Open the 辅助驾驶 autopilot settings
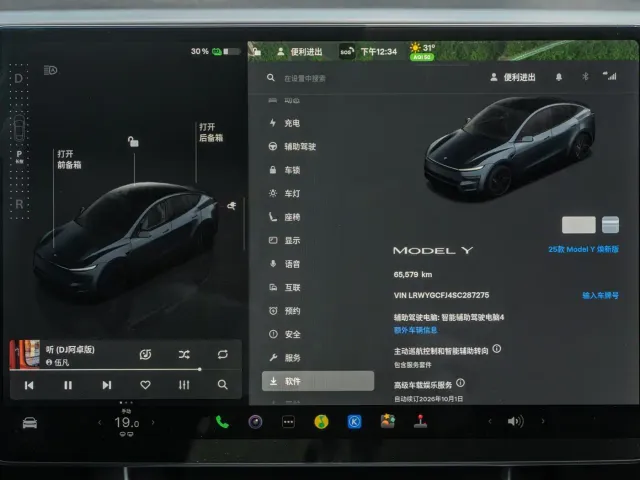This screenshot has width=640, height=480. pos(292,147)
